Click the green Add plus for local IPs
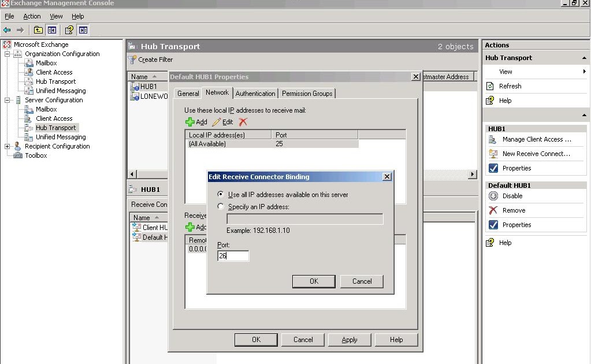591x364 pixels. click(190, 122)
